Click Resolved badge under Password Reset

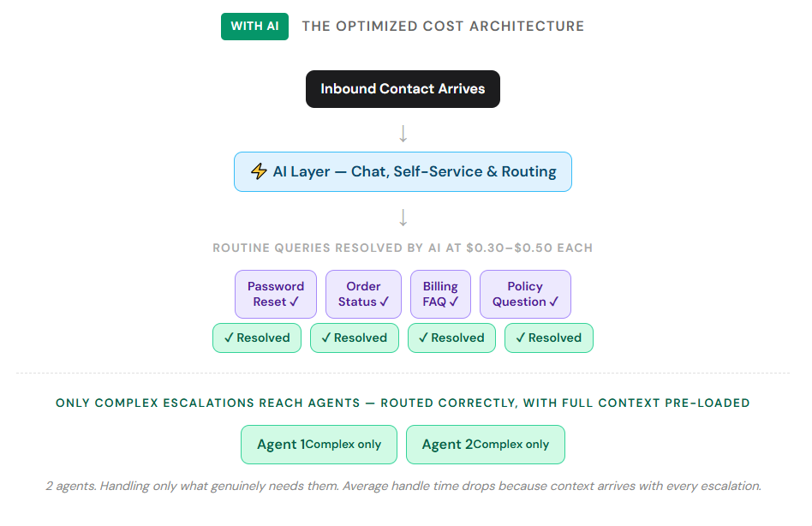(257, 338)
